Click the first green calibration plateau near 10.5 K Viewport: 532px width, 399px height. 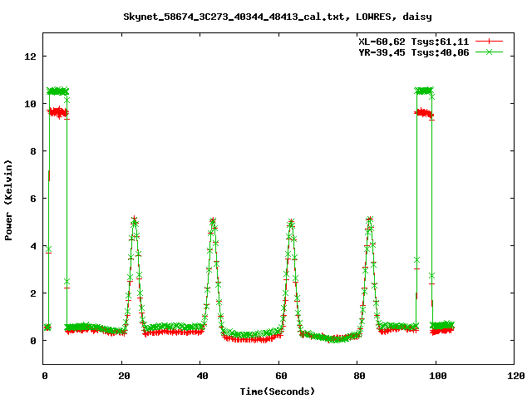(x=58, y=91)
